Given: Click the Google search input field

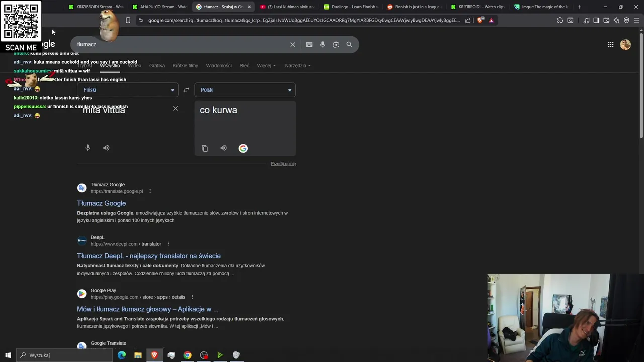Looking at the screenshot, I should [181, 44].
